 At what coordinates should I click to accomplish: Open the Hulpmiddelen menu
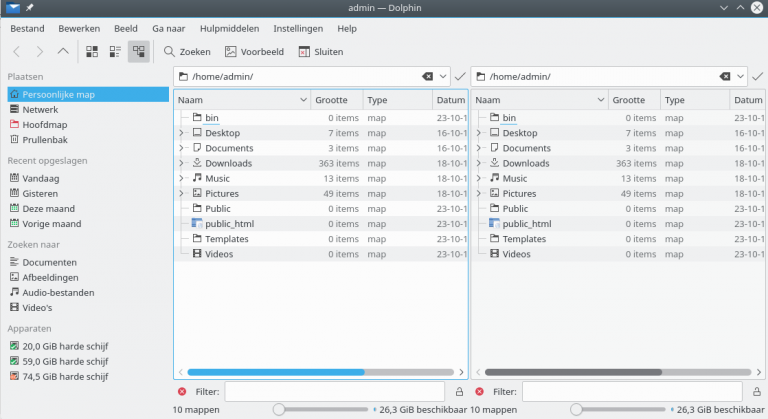tap(229, 28)
